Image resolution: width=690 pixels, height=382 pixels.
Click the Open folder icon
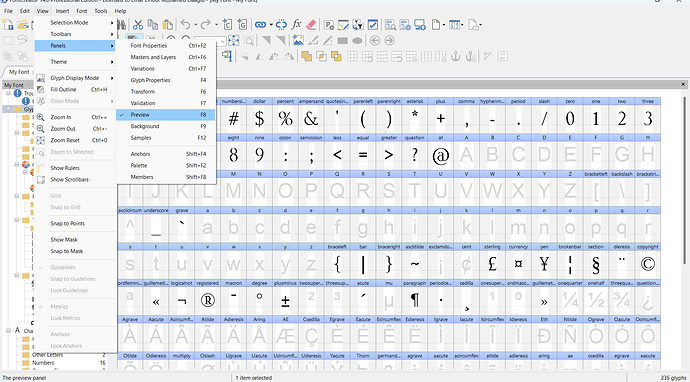coord(22,25)
